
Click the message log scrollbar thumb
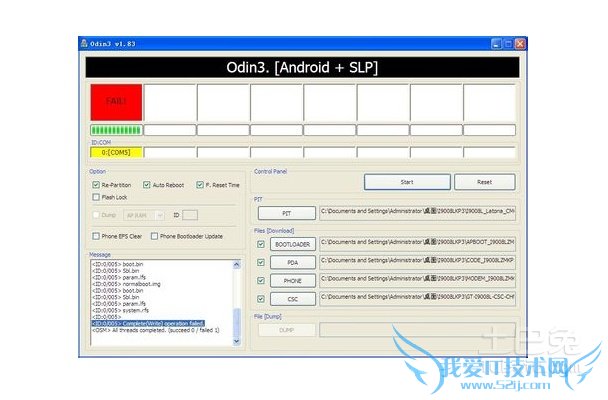click(x=237, y=322)
